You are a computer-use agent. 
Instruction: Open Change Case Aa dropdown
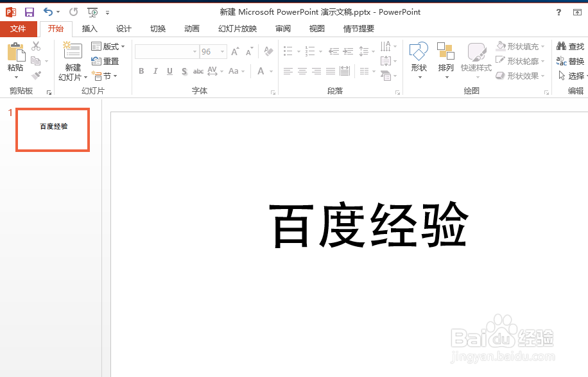click(237, 71)
